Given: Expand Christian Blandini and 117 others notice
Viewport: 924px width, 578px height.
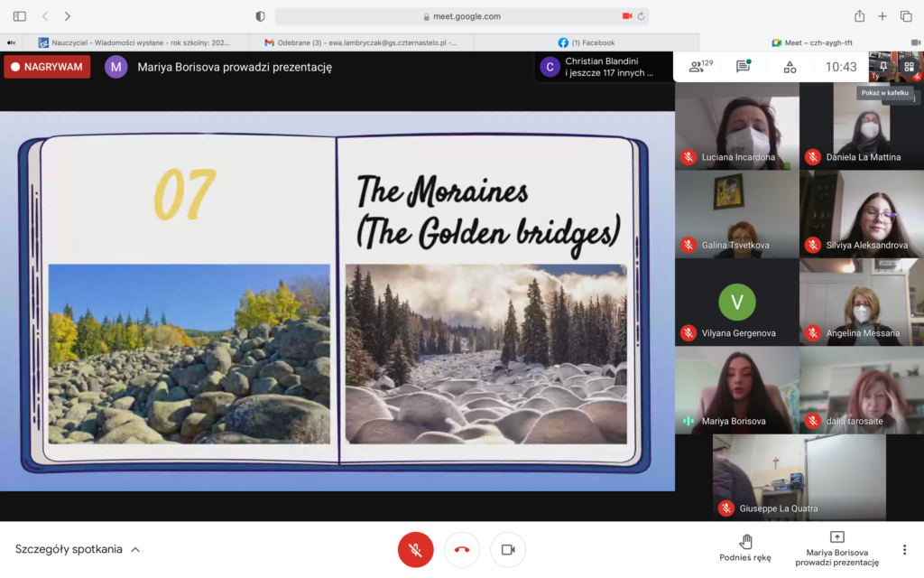Looking at the screenshot, I should tap(604, 67).
